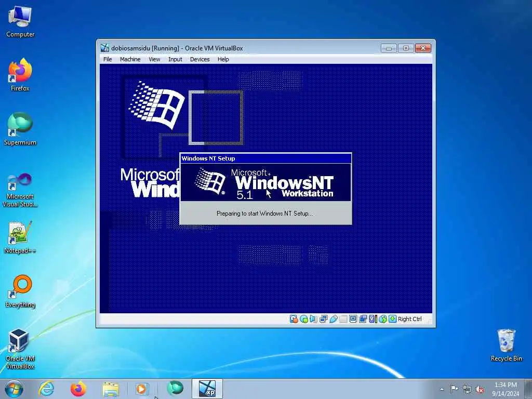Click the muted volume tray icon
The width and height of the screenshot is (532, 399).
[x=480, y=389]
